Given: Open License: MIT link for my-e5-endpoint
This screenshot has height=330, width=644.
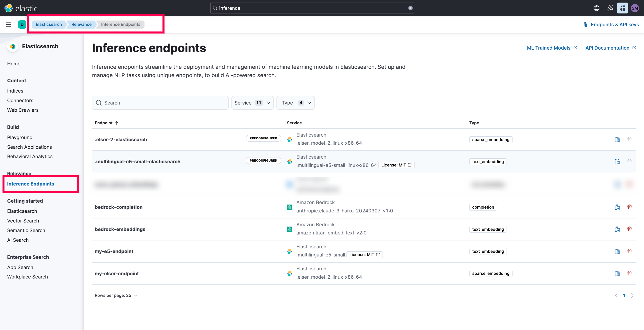Looking at the screenshot, I should pyautogui.click(x=364, y=255).
